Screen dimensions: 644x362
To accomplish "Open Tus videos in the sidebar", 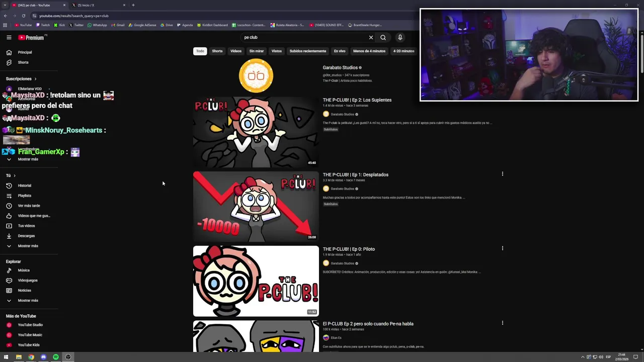I will 25,226.
